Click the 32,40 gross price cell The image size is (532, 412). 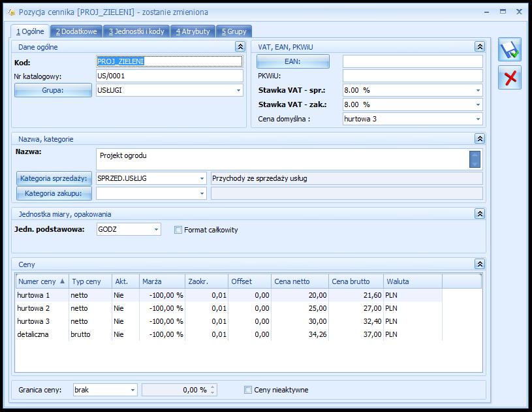click(356, 321)
